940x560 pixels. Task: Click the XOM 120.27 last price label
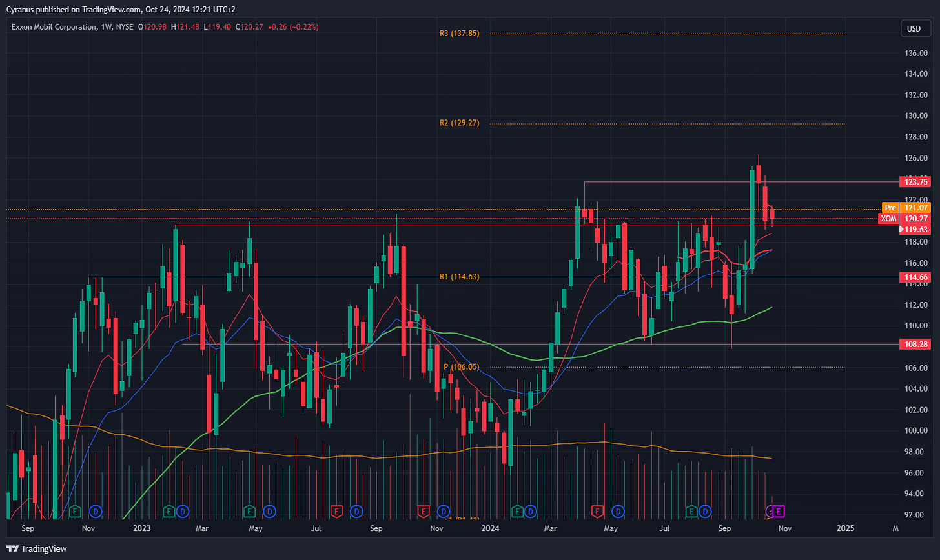tap(906, 219)
